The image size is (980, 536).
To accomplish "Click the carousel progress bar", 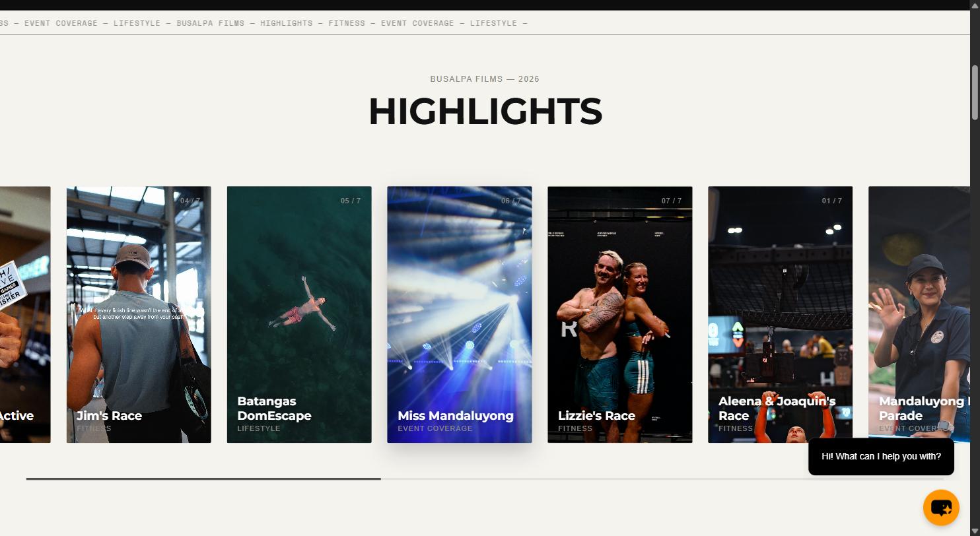I will 485,479.
